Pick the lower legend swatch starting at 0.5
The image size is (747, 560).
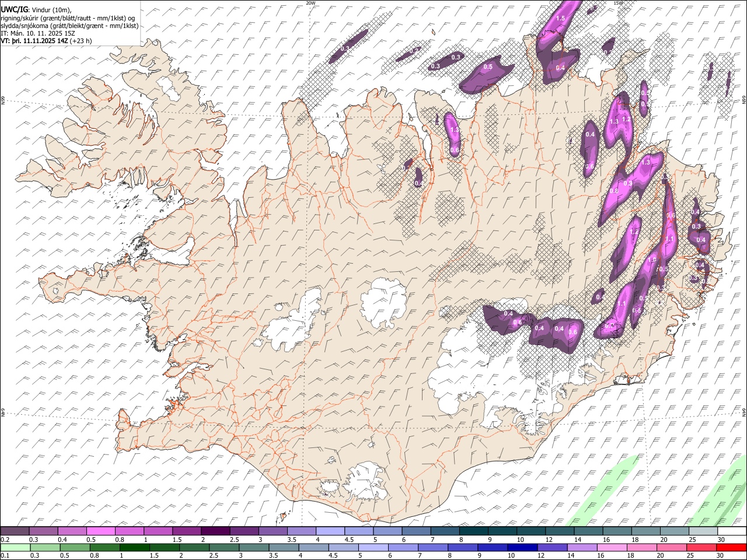pyautogui.click(x=75, y=547)
